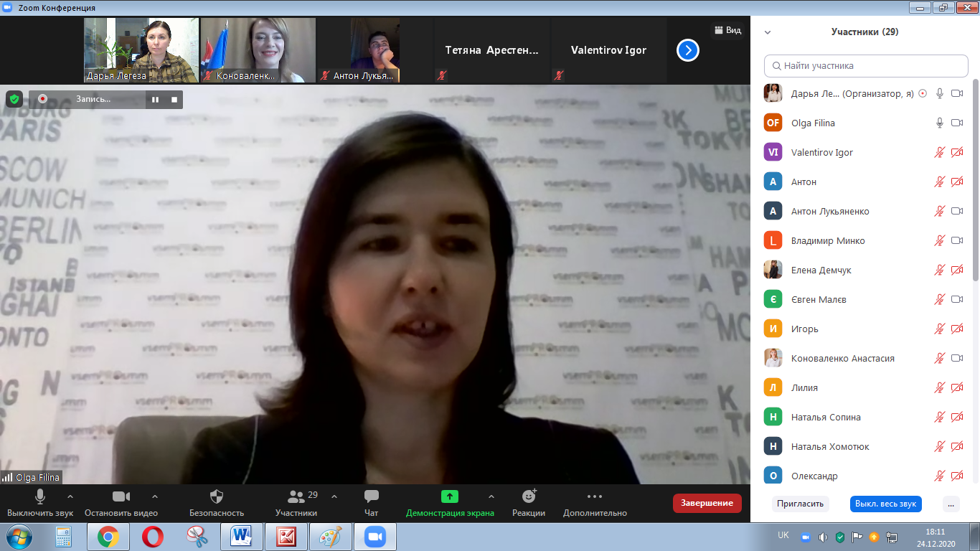Click the recording indicator on Дарья's participant row

(923, 93)
